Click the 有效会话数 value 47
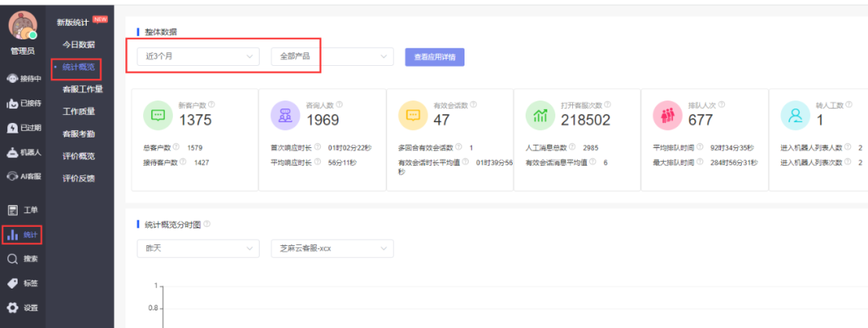This screenshot has height=328, width=868. point(442,120)
